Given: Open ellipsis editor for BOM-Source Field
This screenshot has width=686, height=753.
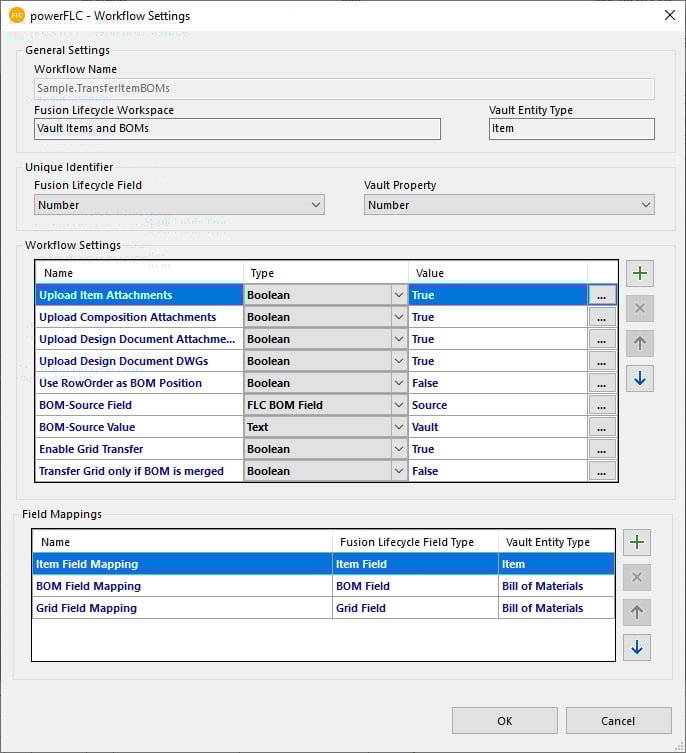Looking at the screenshot, I should 601,406.
